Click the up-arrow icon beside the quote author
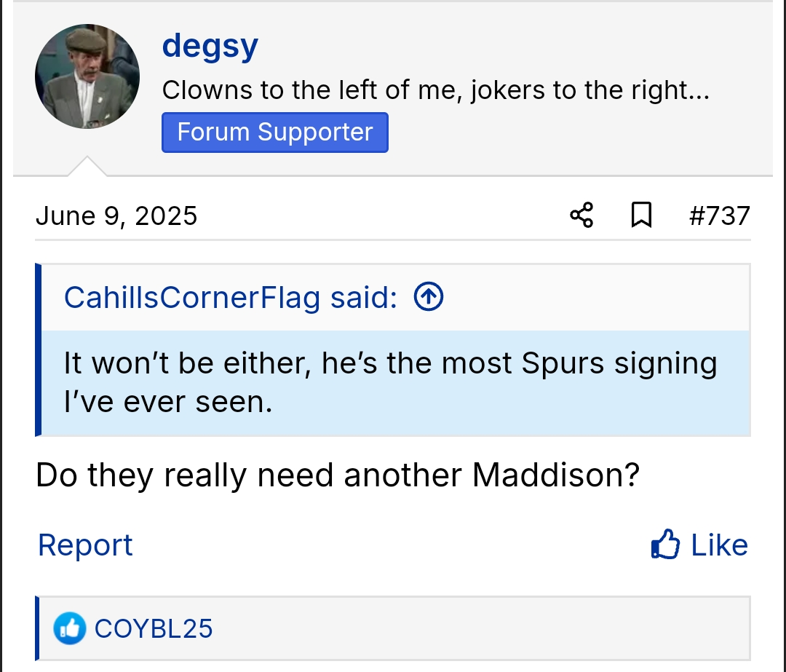The height and width of the screenshot is (672, 786). point(429,297)
